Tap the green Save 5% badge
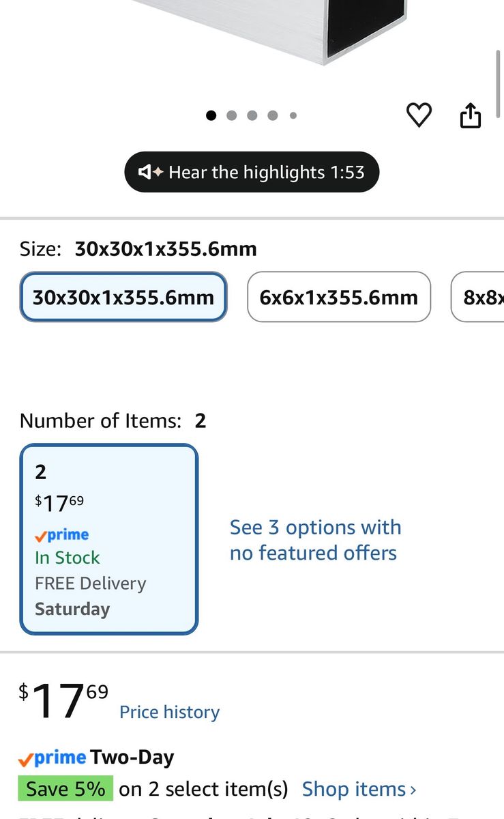Image resolution: width=504 pixels, height=819 pixels. [65, 789]
